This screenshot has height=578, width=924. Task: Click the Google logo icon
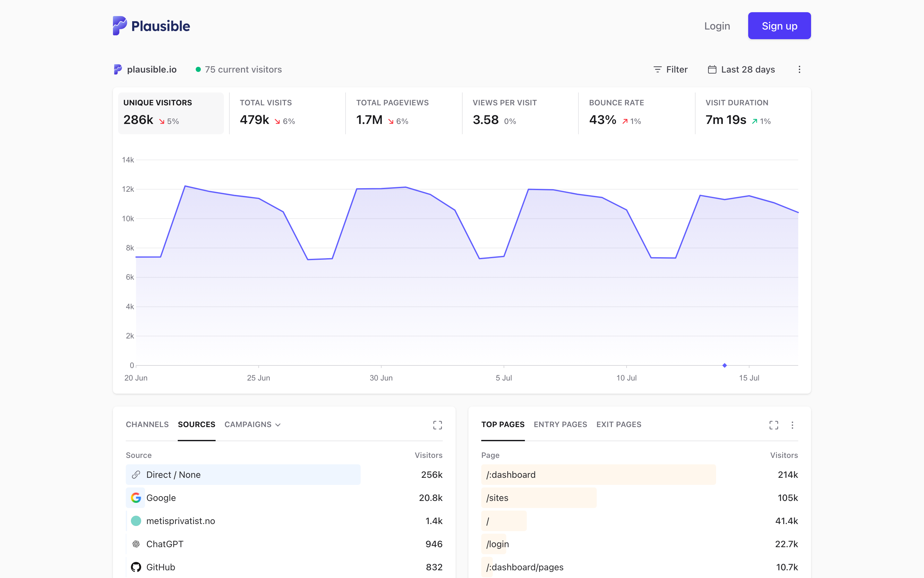136,497
